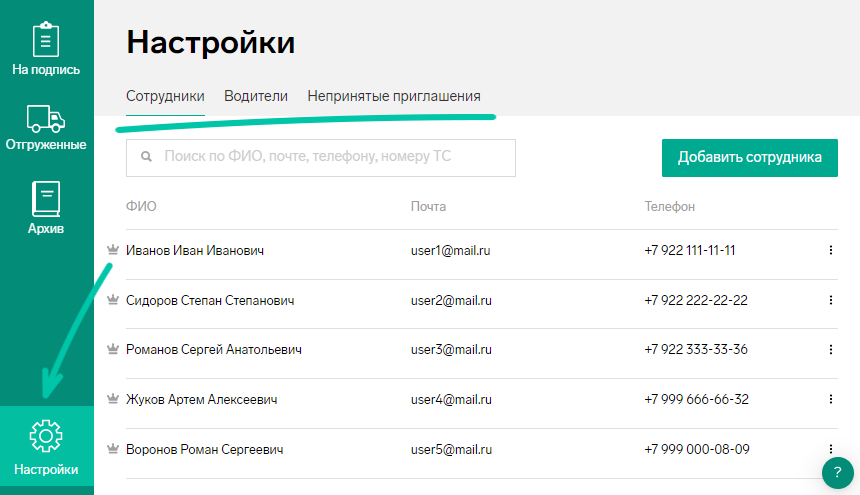Focus the search field for ФИО, почта
The height and width of the screenshot is (495, 860).
click(x=321, y=158)
